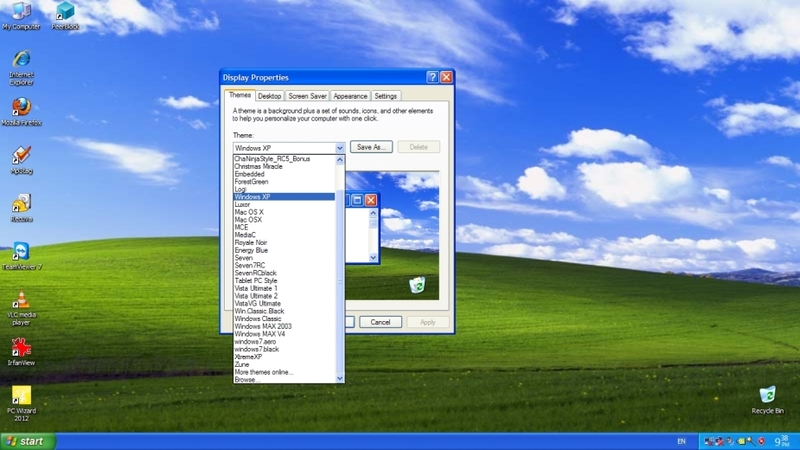Select the Themes tab

click(x=239, y=95)
